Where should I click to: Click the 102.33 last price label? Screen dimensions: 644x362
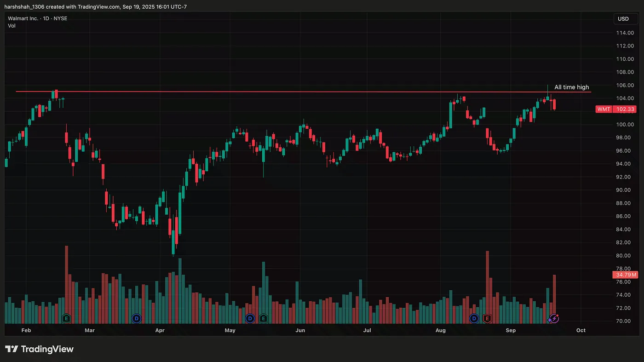pos(625,109)
